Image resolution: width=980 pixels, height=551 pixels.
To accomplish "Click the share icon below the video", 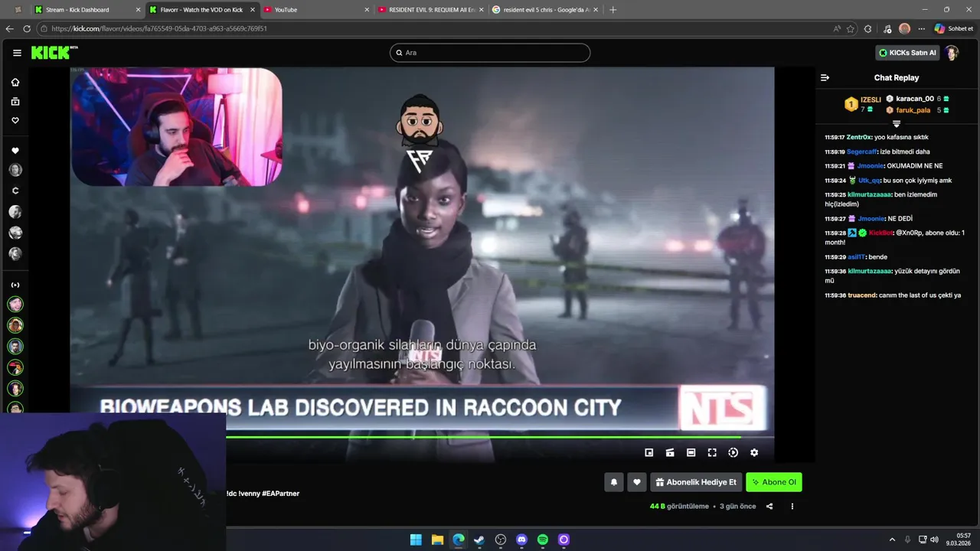I will coord(769,506).
